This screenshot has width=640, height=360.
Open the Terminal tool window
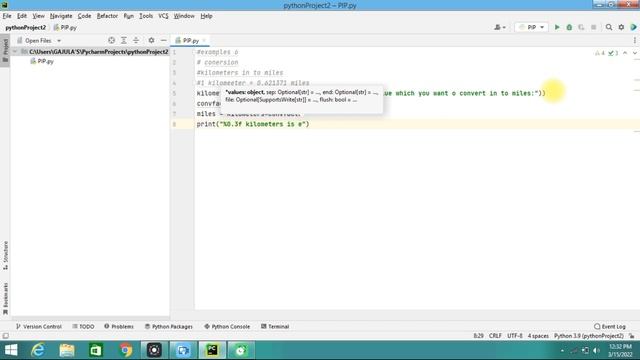pyautogui.click(x=275, y=327)
